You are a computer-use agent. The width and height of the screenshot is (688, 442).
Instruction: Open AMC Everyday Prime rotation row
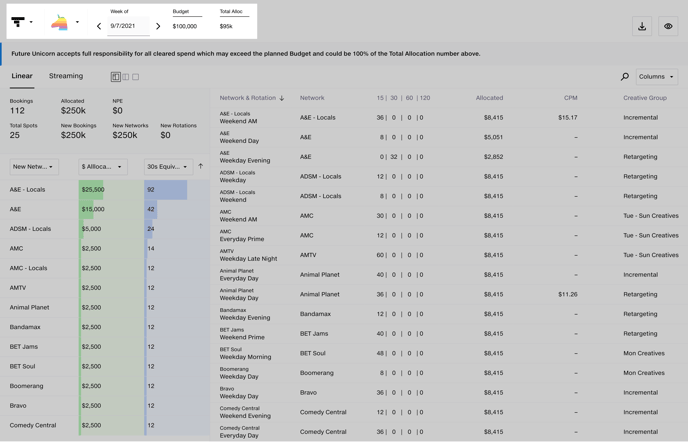click(x=449, y=235)
